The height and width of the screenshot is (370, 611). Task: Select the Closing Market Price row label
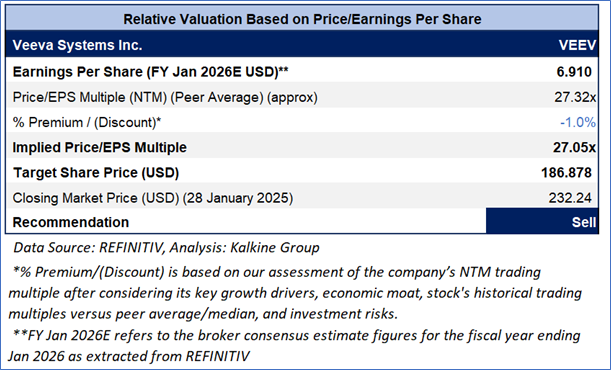pos(153,198)
